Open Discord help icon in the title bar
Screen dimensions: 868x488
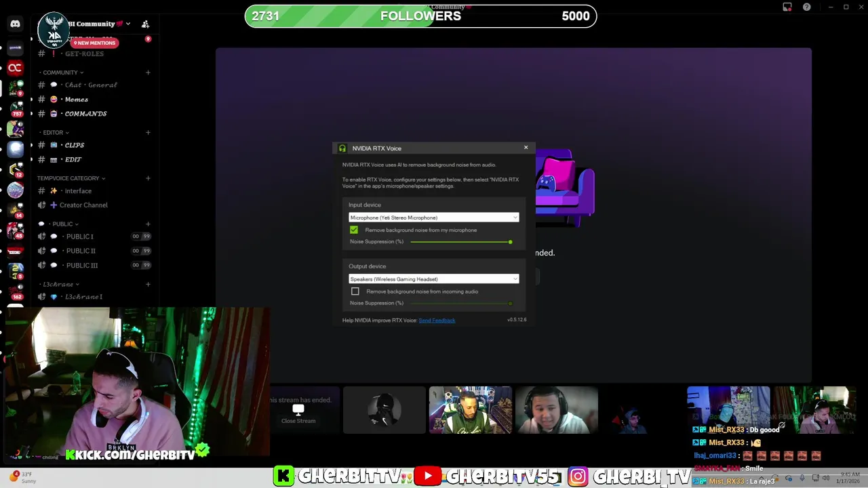tap(806, 7)
